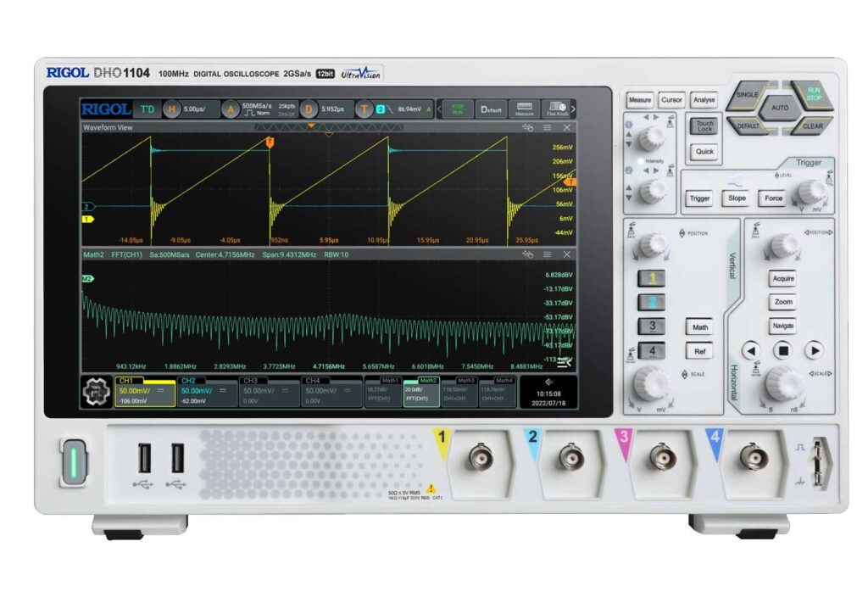Push the SINGLE trigger key
Viewport: 868px width, 614px height.
(748, 95)
